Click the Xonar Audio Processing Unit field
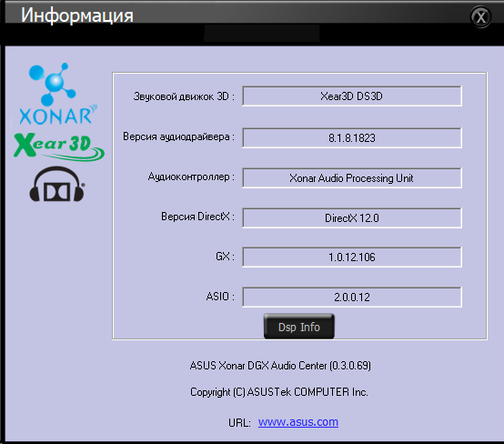Screen dimensions: 504x444 (352, 177)
